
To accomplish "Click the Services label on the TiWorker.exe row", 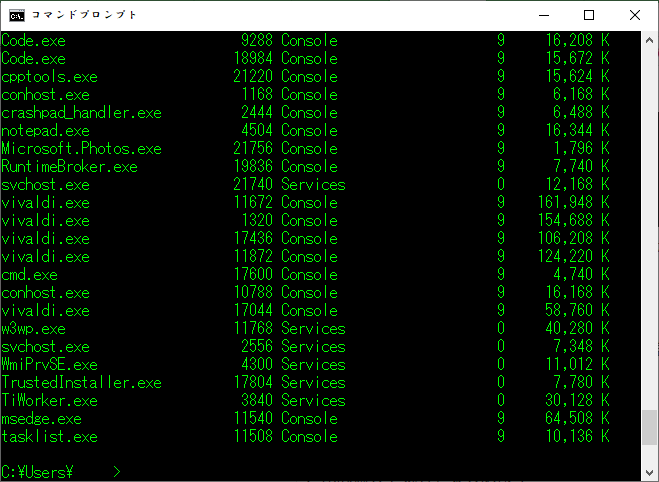I will click(313, 401).
